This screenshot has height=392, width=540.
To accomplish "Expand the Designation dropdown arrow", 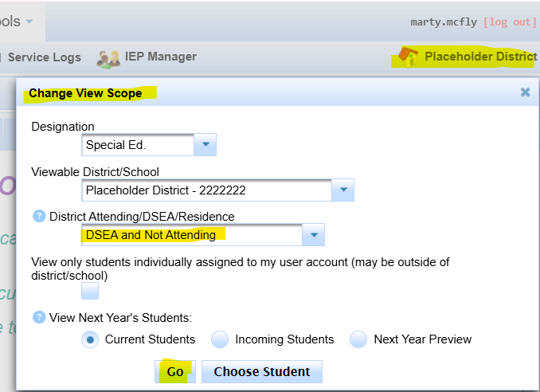I will [x=205, y=145].
